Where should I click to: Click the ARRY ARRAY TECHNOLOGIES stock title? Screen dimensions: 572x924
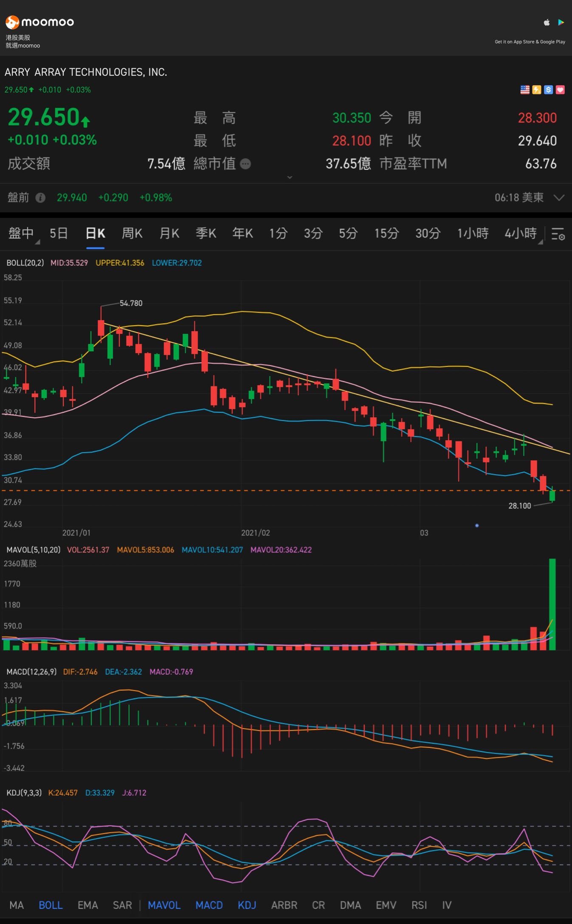(x=86, y=72)
